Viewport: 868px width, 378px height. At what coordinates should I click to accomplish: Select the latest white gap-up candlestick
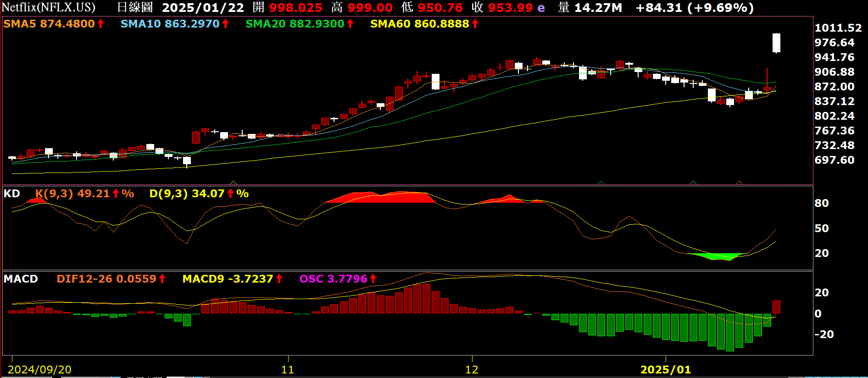click(x=776, y=43)
